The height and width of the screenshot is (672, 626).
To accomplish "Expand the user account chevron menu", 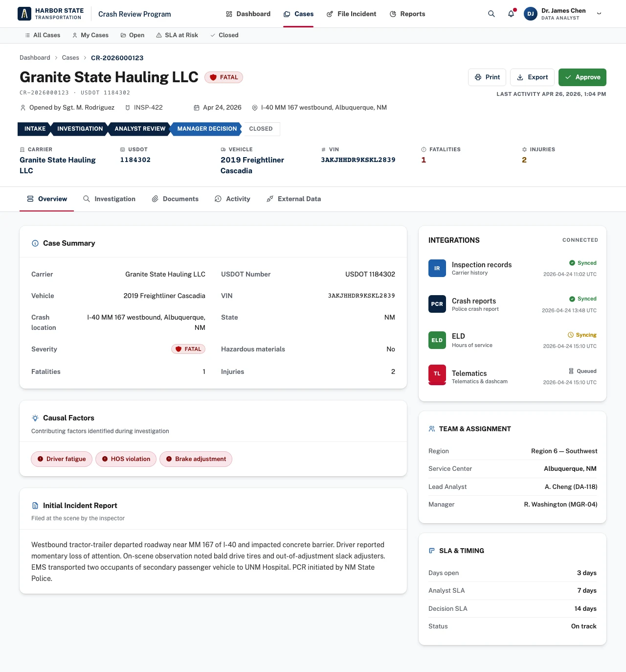I will pos(599,14).
